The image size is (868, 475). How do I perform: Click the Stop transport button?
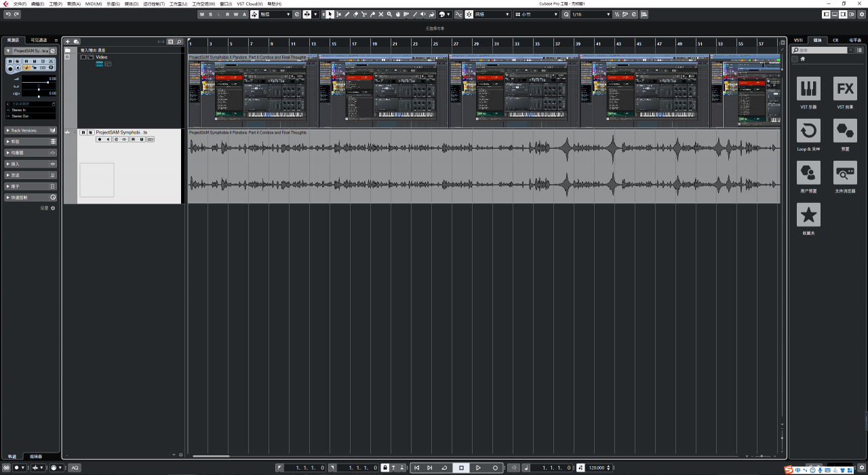click(461, 468)
